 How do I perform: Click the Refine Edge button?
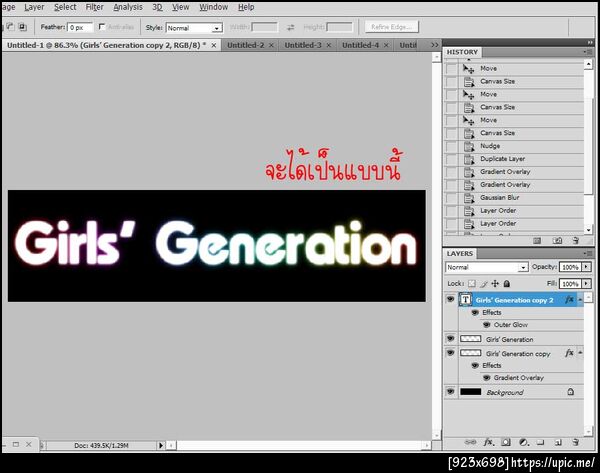click(x=391, y=27)
